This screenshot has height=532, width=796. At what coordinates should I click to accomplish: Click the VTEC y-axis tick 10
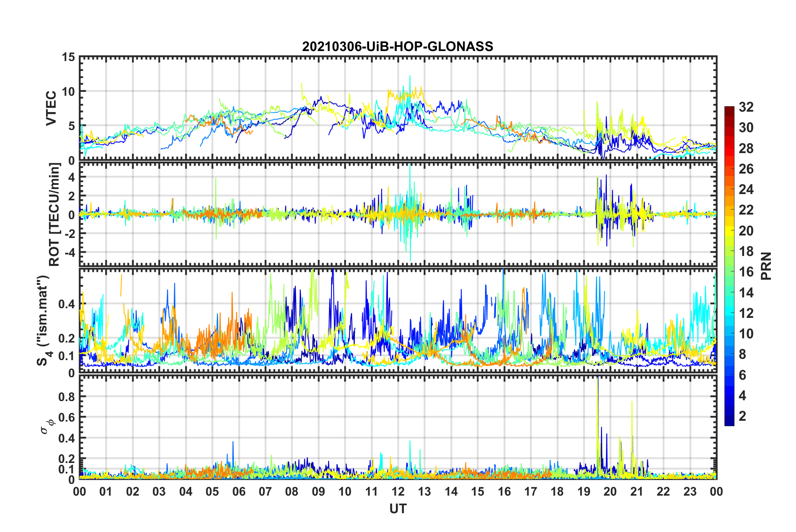pyautogui.click(x=69, y=92)
